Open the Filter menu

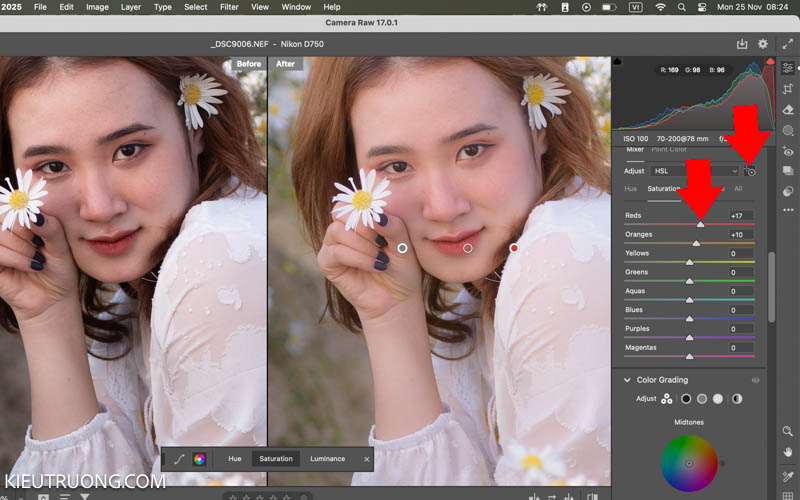(229, 7)
